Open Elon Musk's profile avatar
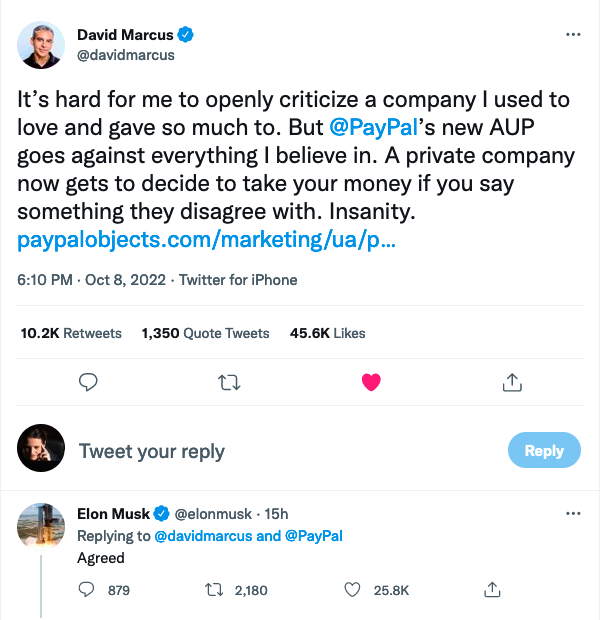Screen dimensions: 608x620 coord(41,526)
